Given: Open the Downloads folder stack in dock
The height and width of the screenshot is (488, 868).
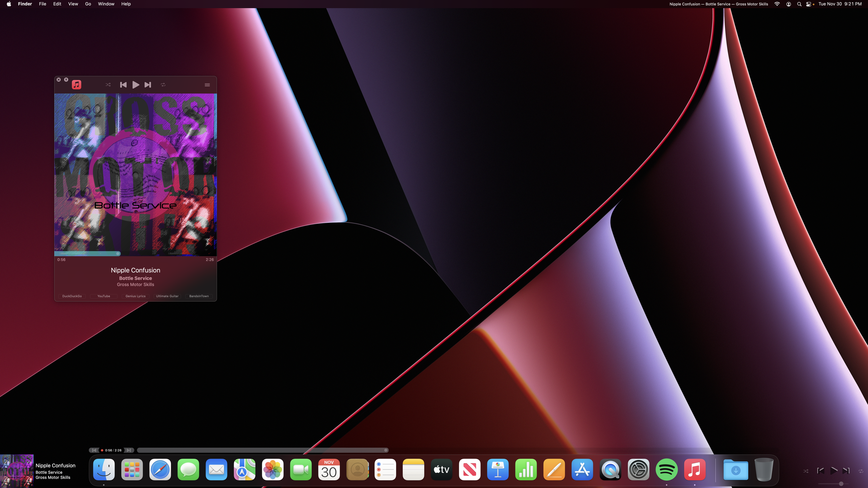Looking at the screenshot, I should click(736, 470).
